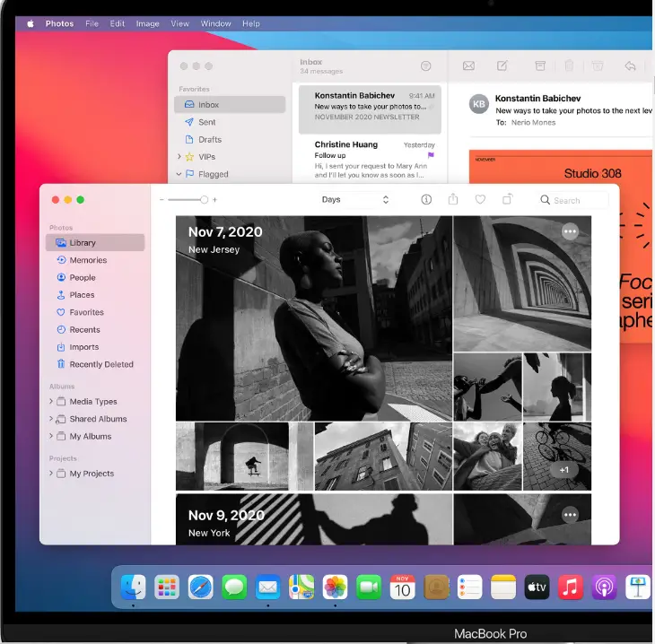
Task: Click the Share icon in Photos toolbar
Action: 453,199
